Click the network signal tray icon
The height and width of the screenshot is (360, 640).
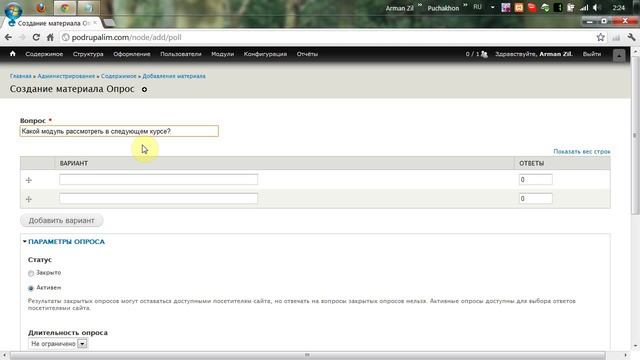(584, 8)
